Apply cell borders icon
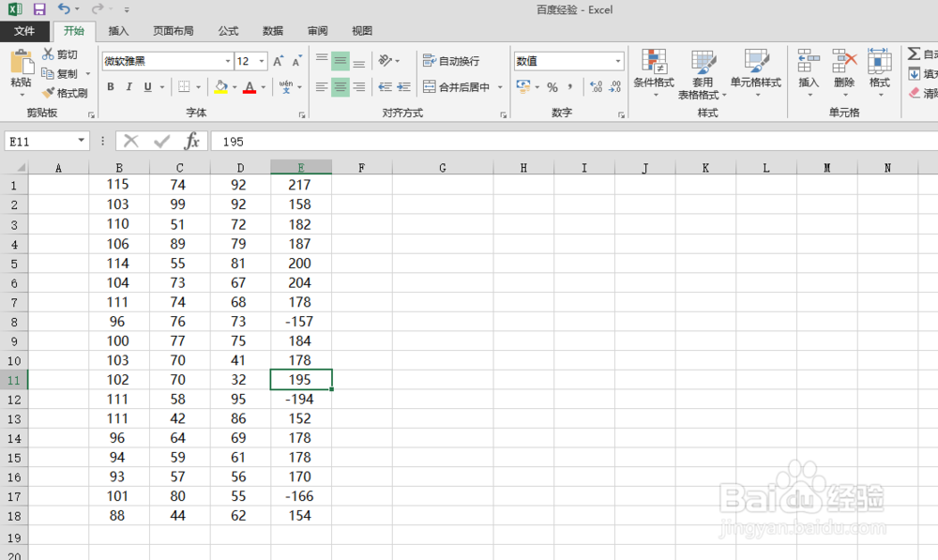This screenshot has height=560, width=938. point(184,86)
